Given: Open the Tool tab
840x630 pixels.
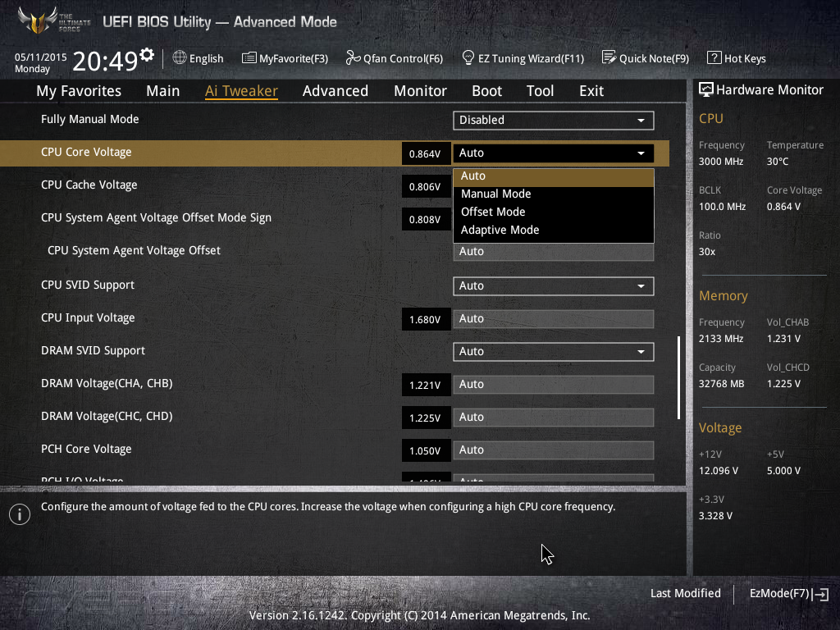Looking at the screenshot, I should (x=540, y=91).
